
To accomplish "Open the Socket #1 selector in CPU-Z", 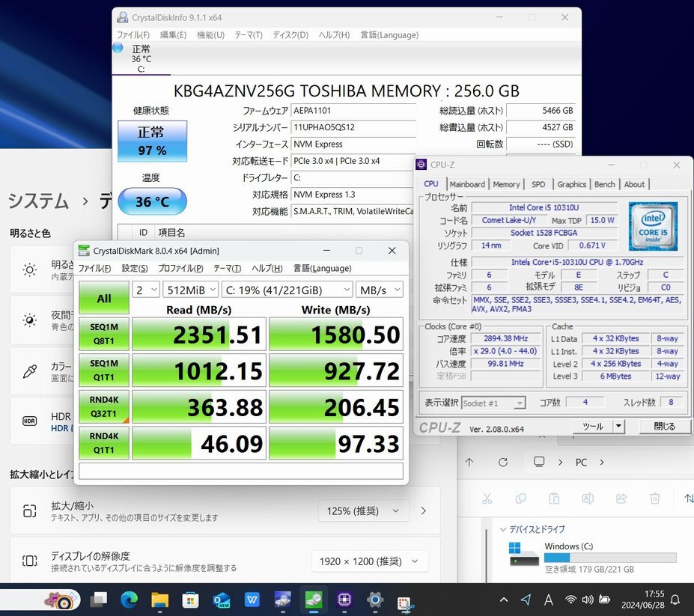I will tap(493, 403).
